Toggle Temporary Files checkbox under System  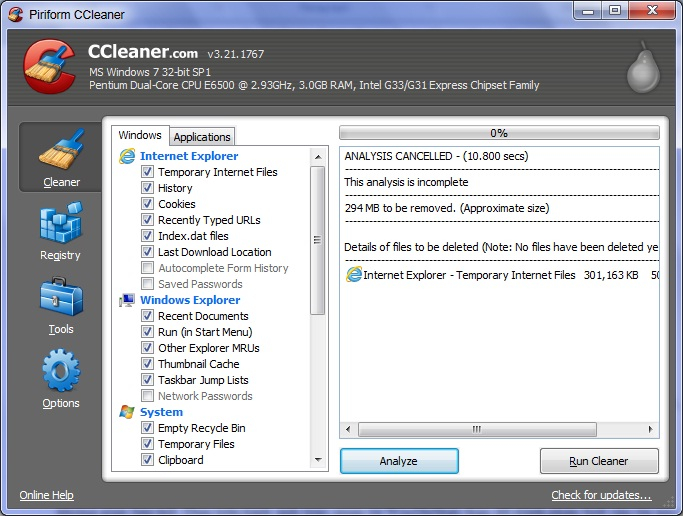coord(147,444)
